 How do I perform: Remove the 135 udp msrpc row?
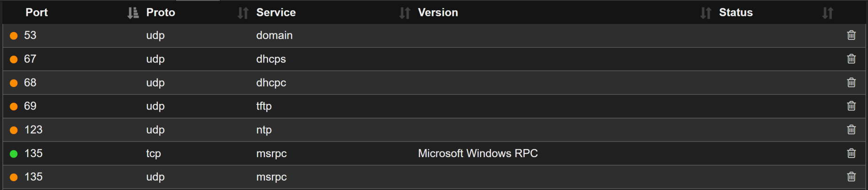coord(851,177)
